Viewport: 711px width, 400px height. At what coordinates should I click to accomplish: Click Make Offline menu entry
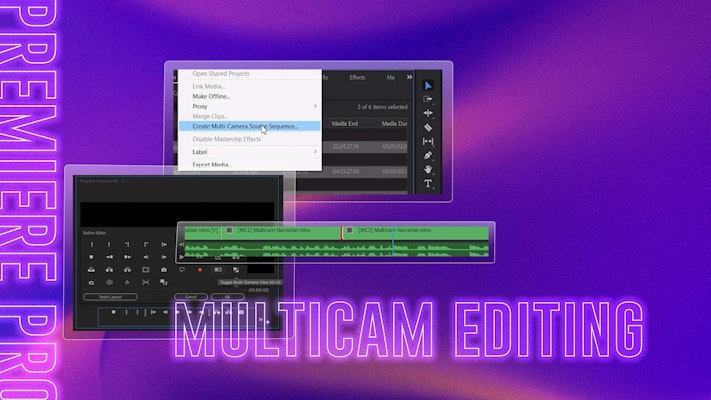(211, 96)
